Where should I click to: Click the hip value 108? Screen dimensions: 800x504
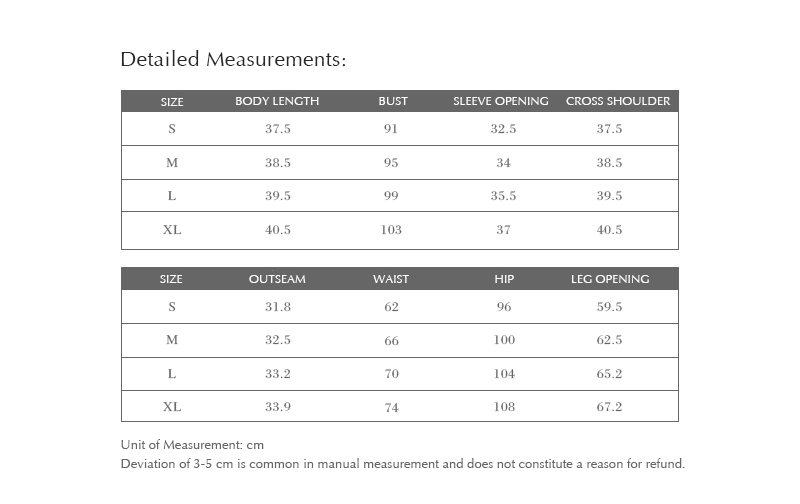[x=504, y=407]
